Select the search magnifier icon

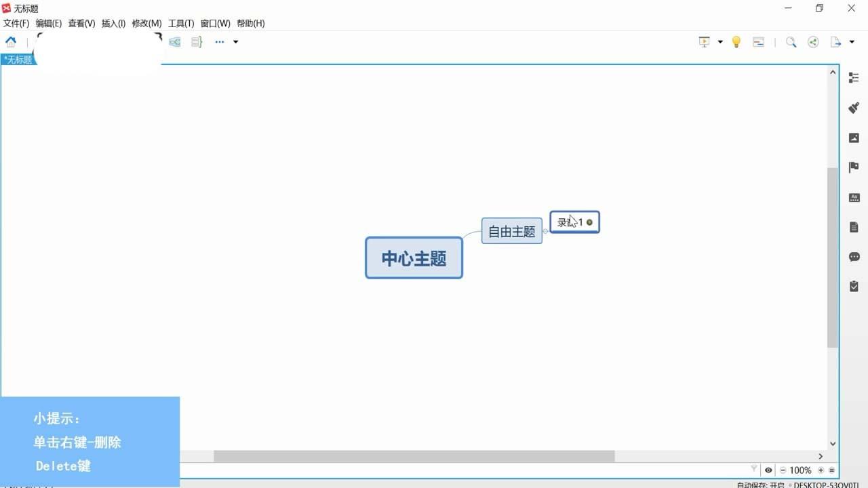point(790,41)
